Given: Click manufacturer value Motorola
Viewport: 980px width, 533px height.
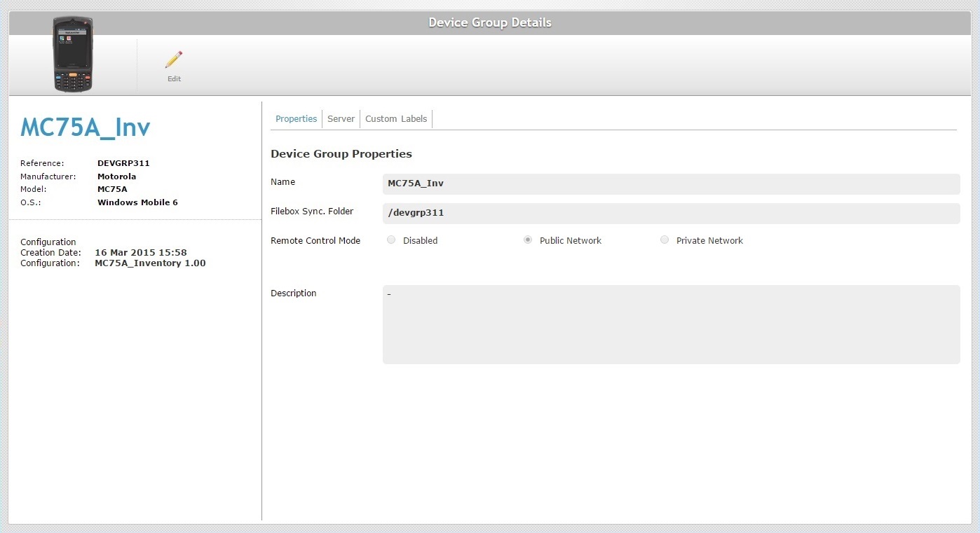Looking at the screenshot, I should pyautogui.click(x=116, y=176).
